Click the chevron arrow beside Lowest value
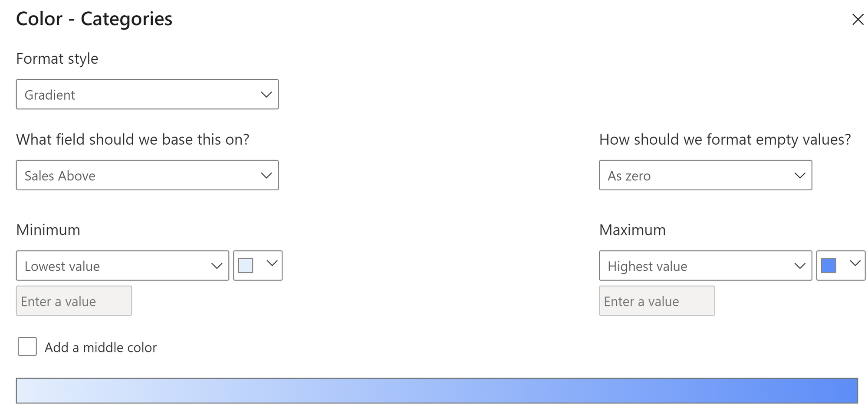This screenshot has width=868, height=414. pos(217,266)
